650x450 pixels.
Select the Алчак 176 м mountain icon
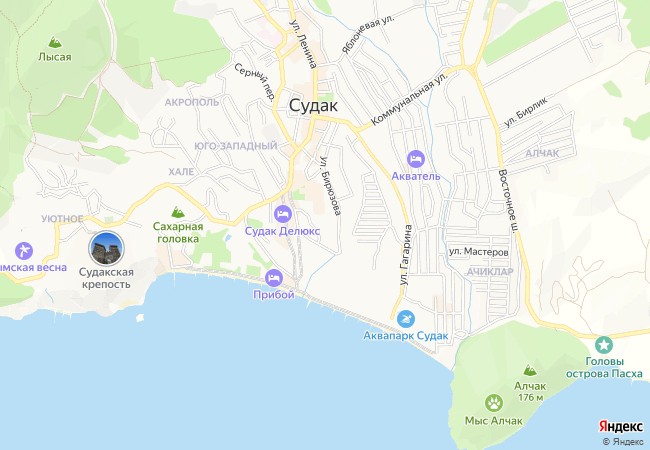click(530, 370)
